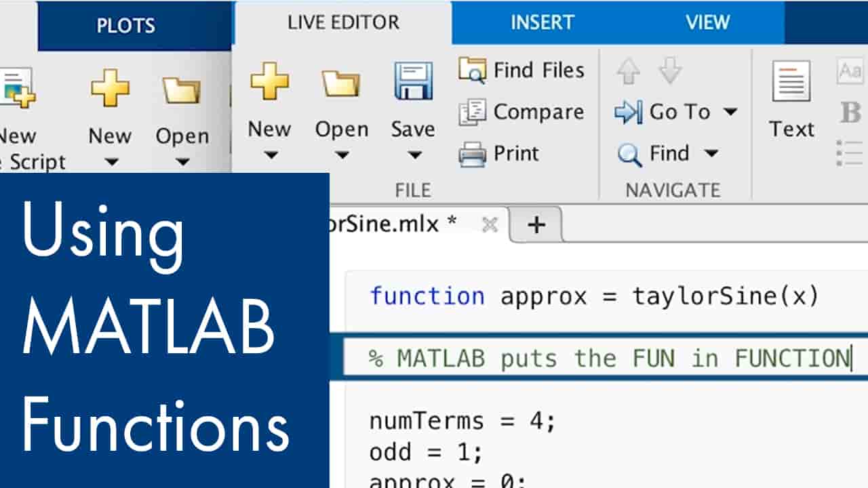
Task: Expand the Open dropdown arrow in Live Editor
Action: click(342, 156)
